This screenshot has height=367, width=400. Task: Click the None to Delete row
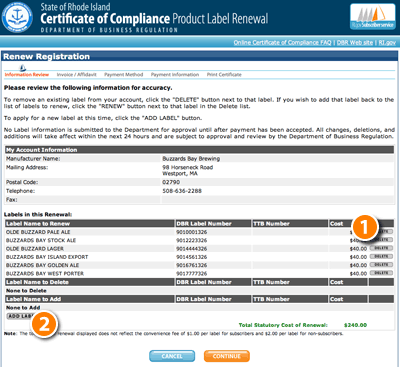199,291
